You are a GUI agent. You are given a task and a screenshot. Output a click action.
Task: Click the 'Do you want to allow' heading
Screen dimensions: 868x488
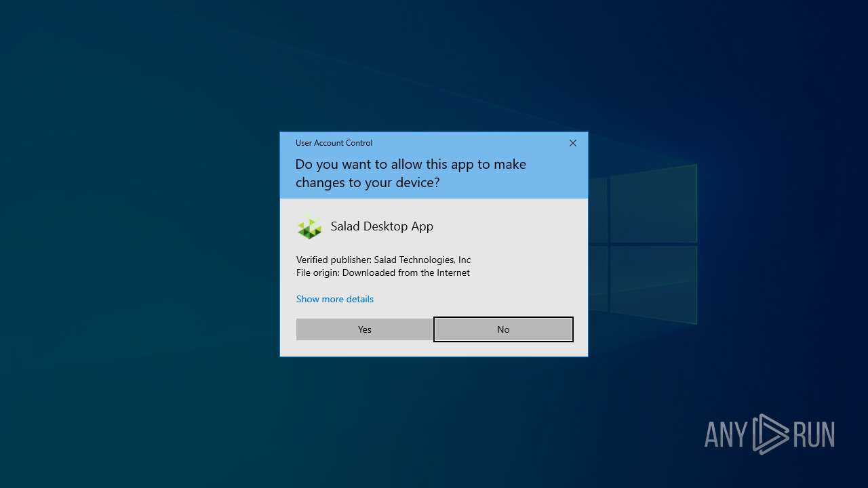[410, 173]
